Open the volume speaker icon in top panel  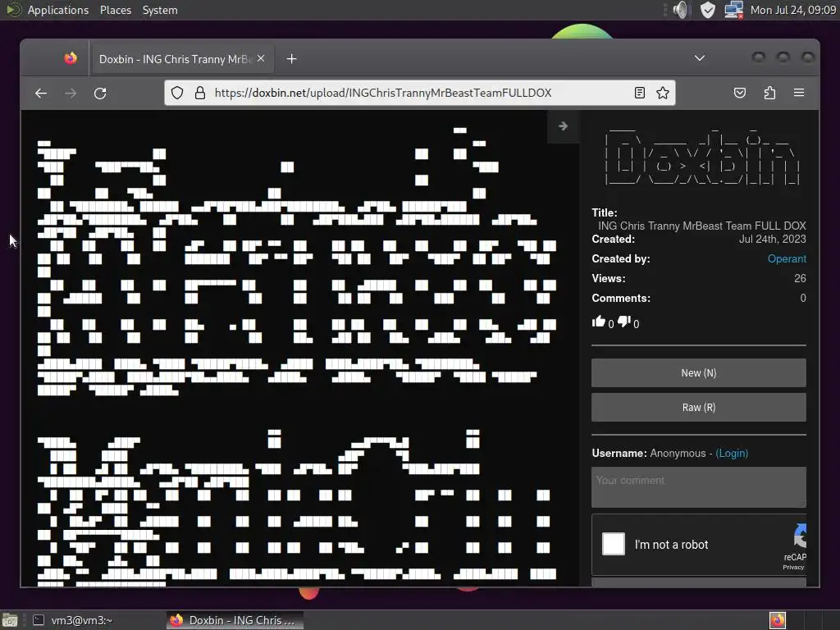tap(680, 10)
